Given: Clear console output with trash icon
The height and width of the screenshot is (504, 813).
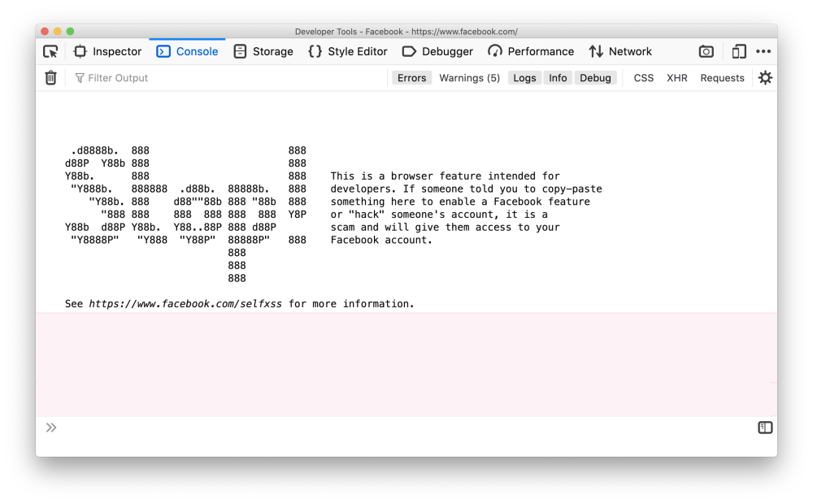Looking at the screenshot, I should pos(50,78).
